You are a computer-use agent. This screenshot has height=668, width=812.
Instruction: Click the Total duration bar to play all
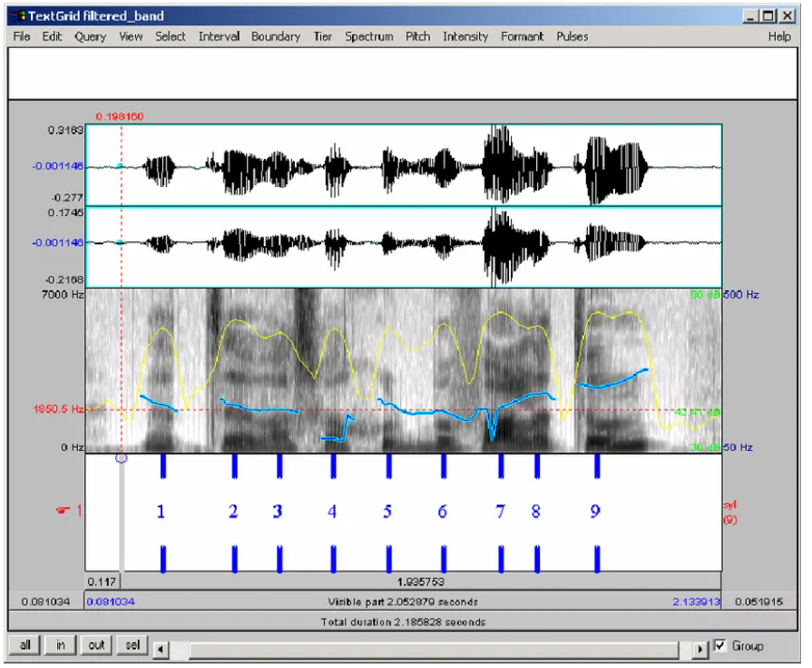(406, 622)
